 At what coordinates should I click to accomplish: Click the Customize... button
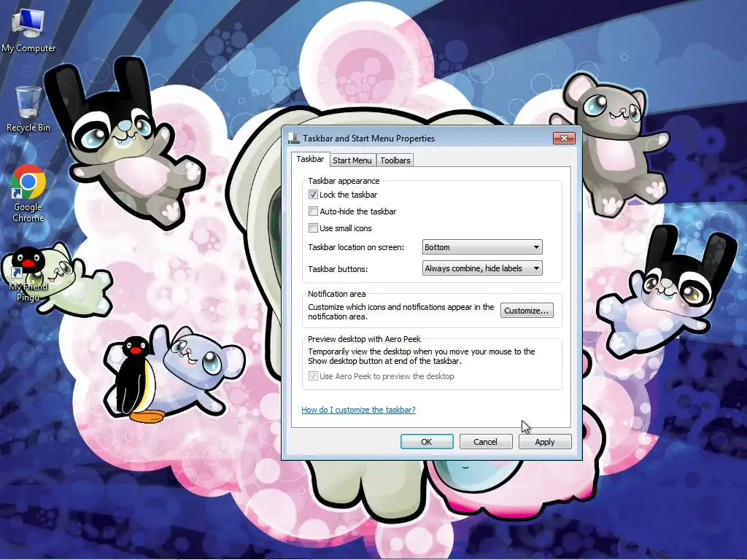(527, 311)
